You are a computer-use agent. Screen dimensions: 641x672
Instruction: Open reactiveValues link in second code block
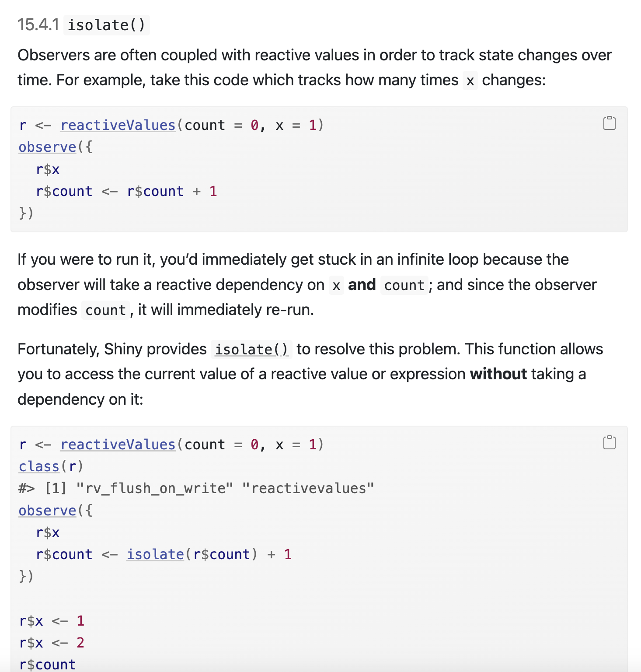coord(118,445)
